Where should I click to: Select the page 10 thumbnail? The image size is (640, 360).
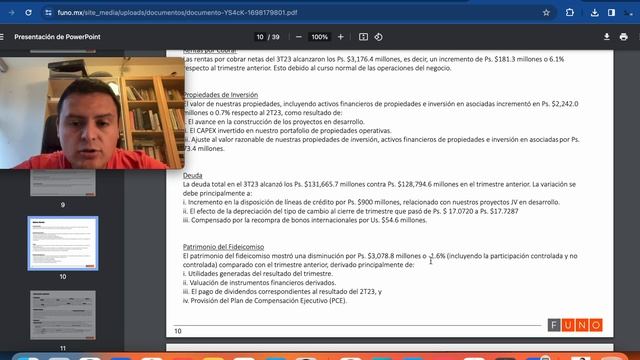(x=63, y=243)
